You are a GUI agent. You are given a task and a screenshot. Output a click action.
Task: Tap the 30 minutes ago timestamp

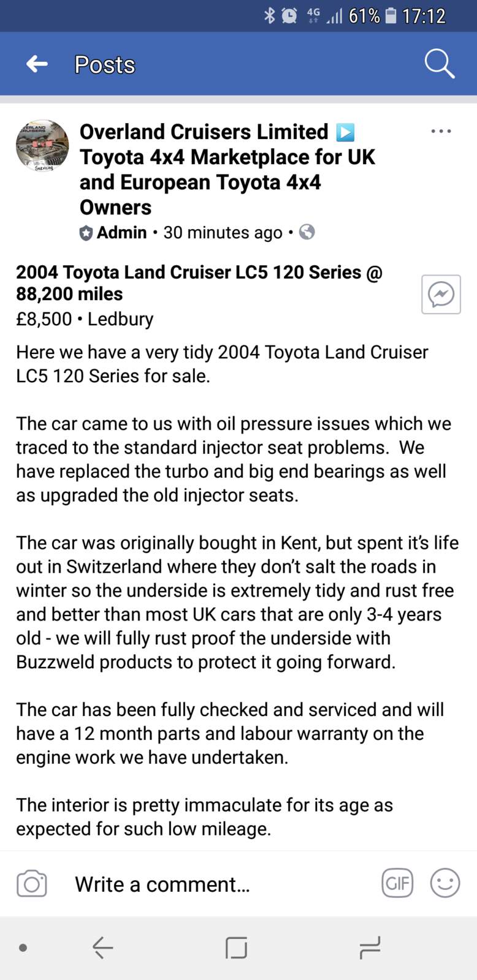[223, 233]
